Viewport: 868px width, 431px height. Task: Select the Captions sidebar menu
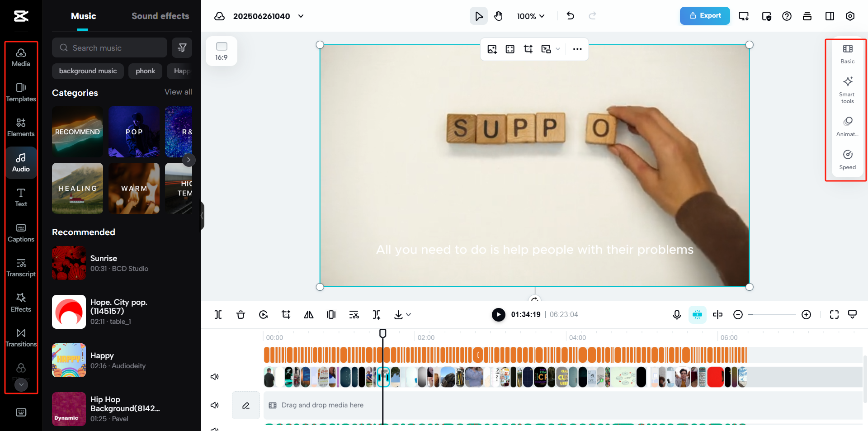coord(21,232)
